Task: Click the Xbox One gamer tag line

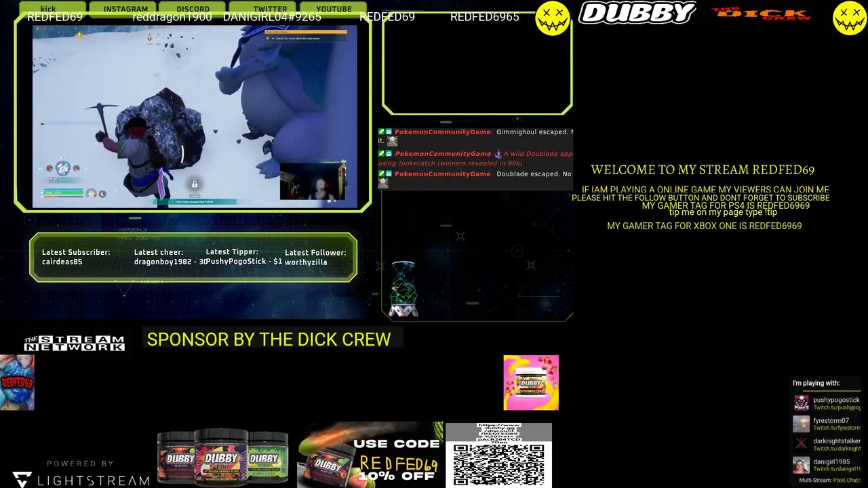Action: (x=705, y=226)
